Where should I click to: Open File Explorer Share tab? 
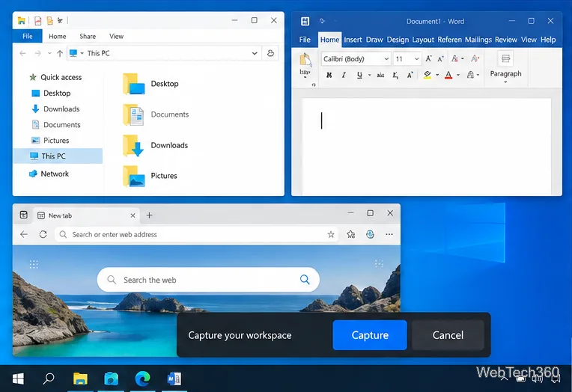[x=88, y=37]
